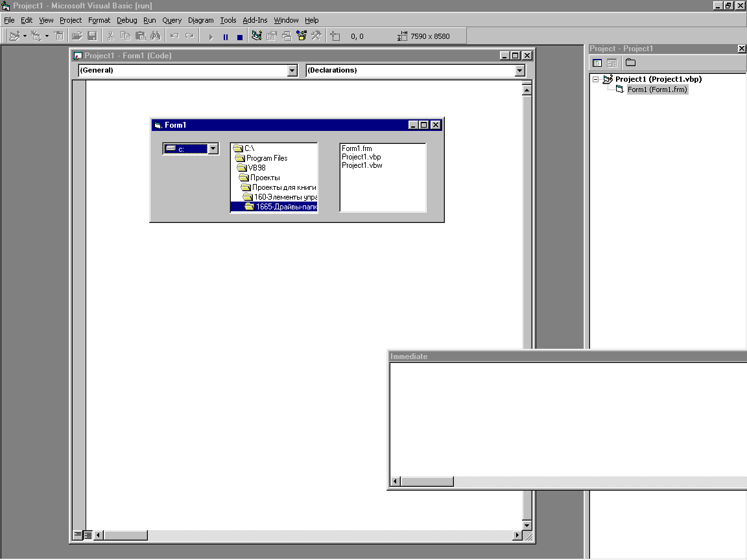
Task: Expand the (Declarations) procedure dropdown
Action: point(519,71)
